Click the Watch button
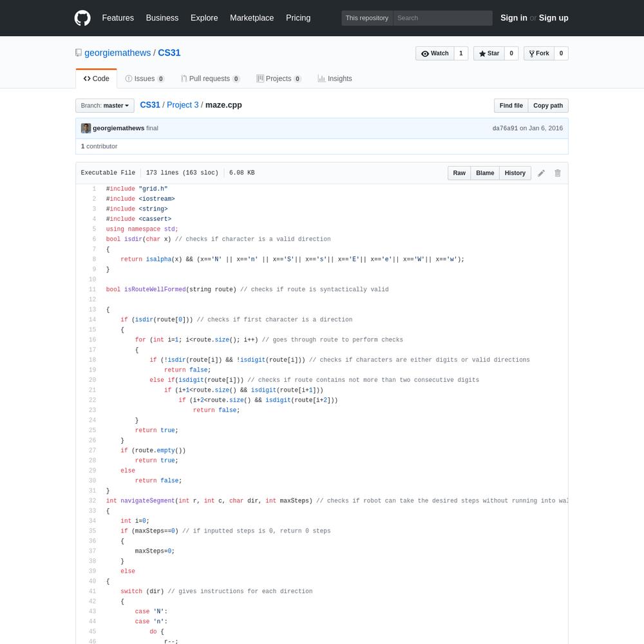 click(x=435, y=53)
